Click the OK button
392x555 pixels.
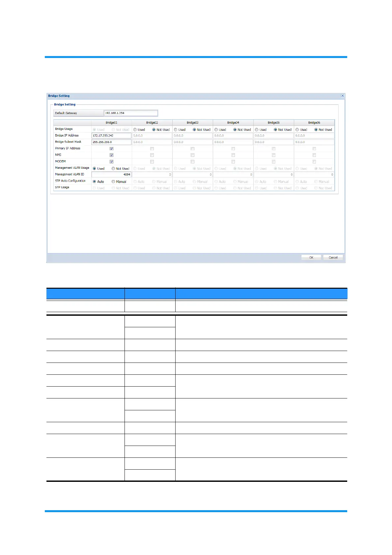[x=311, y=258]
